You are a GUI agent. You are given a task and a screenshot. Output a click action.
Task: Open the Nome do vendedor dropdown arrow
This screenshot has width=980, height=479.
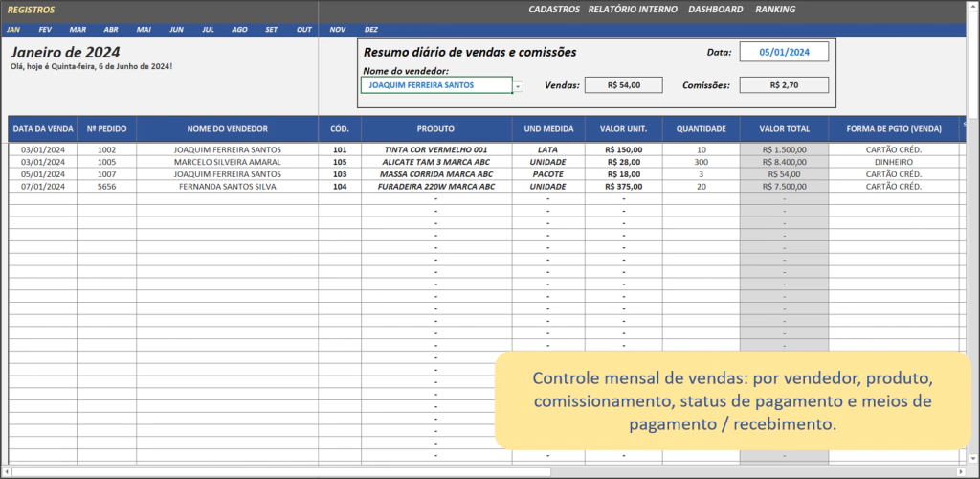point(518,86)
